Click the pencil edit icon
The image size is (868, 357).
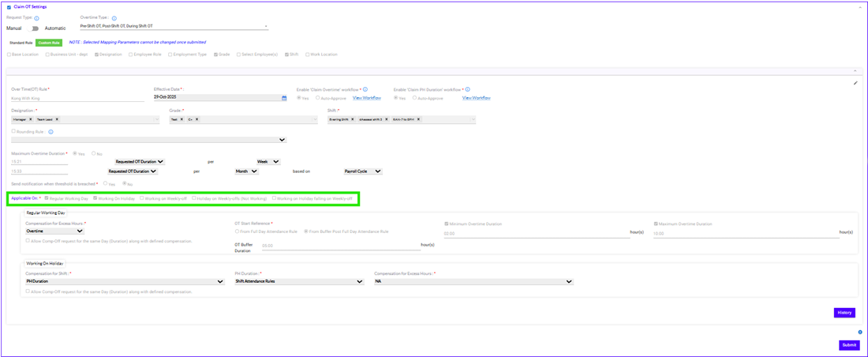(x=855, y=82)
